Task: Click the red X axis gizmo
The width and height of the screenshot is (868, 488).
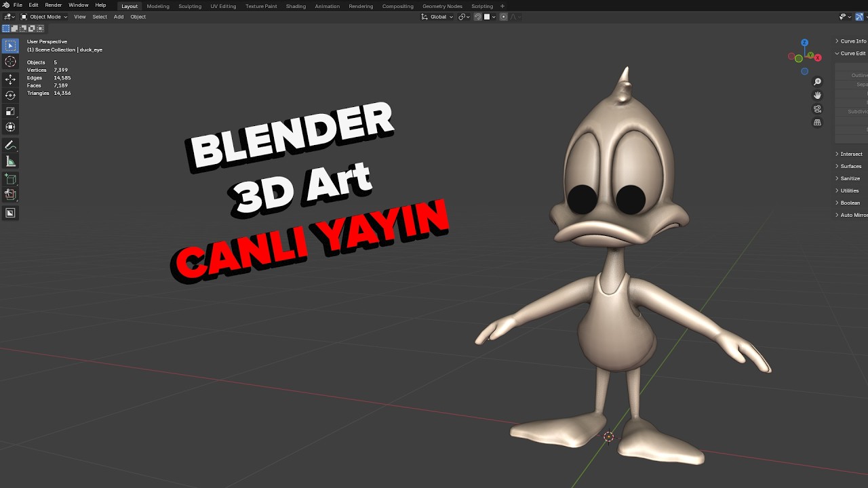Action: (818, 58)
